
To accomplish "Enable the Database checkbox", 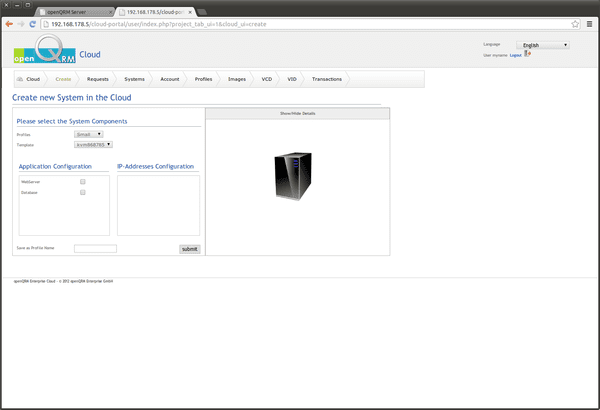I will (x=83, y=193).
